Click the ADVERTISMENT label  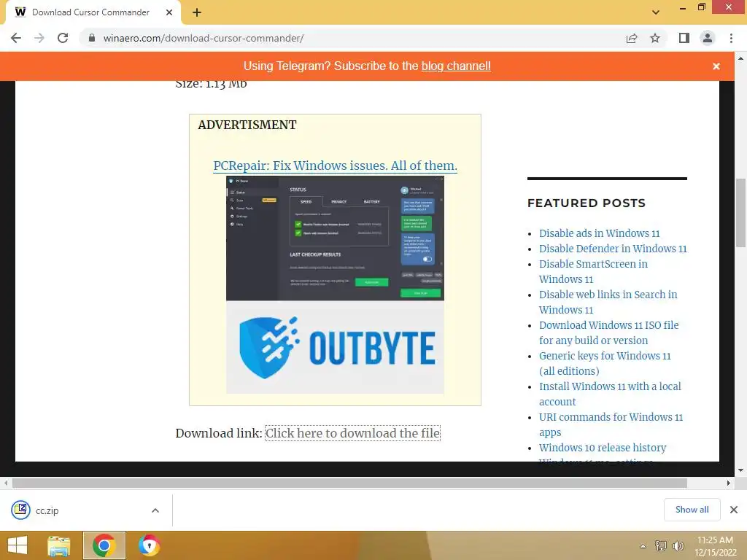[247, 125]
